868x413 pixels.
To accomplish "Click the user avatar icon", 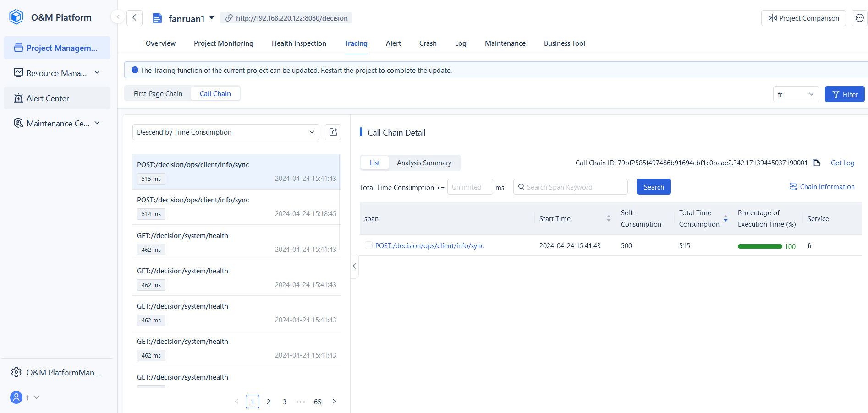I will (x=16, y=397).
